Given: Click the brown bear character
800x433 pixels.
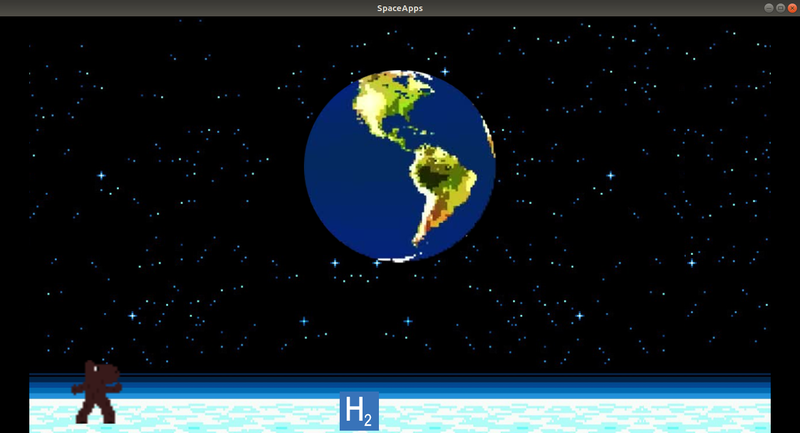Looking at the screenshot, I should (x=97, y=392).
